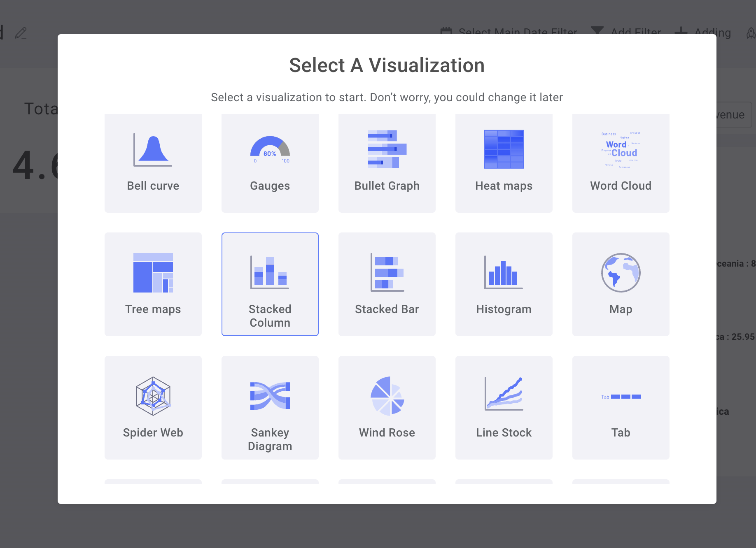Open the Add Filter funnel menu
Image resolution: width=756 pixels, height=548 pixels.
pos(626,32)
